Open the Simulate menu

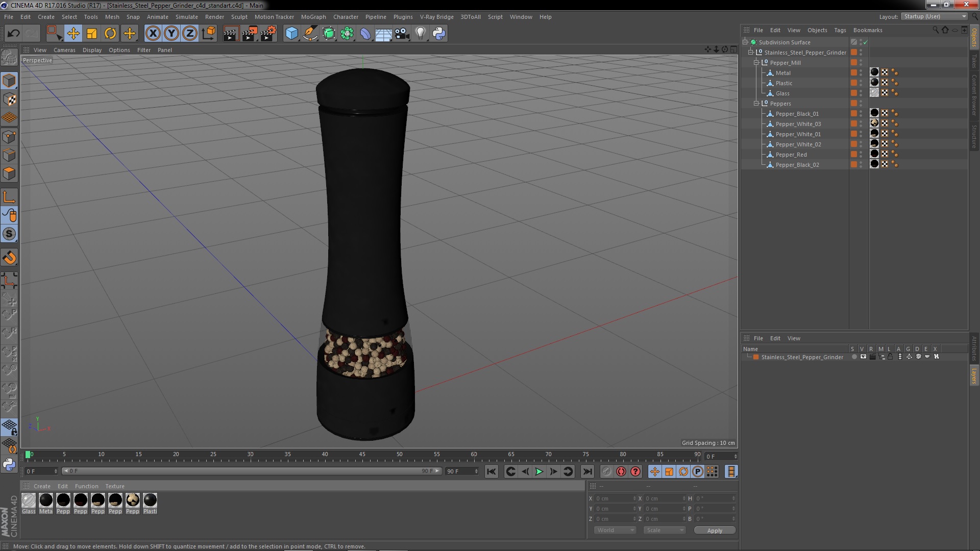187,17
